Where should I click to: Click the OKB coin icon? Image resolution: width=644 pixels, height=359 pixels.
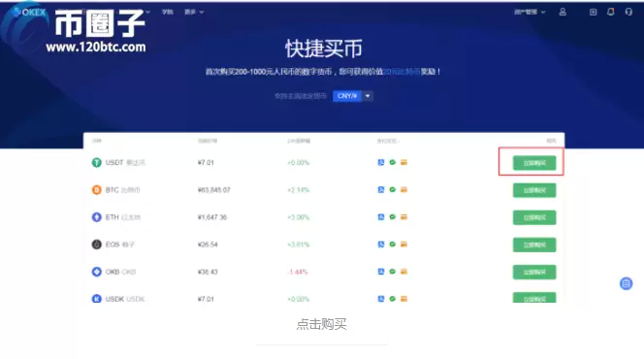click(x=97, y=272)
